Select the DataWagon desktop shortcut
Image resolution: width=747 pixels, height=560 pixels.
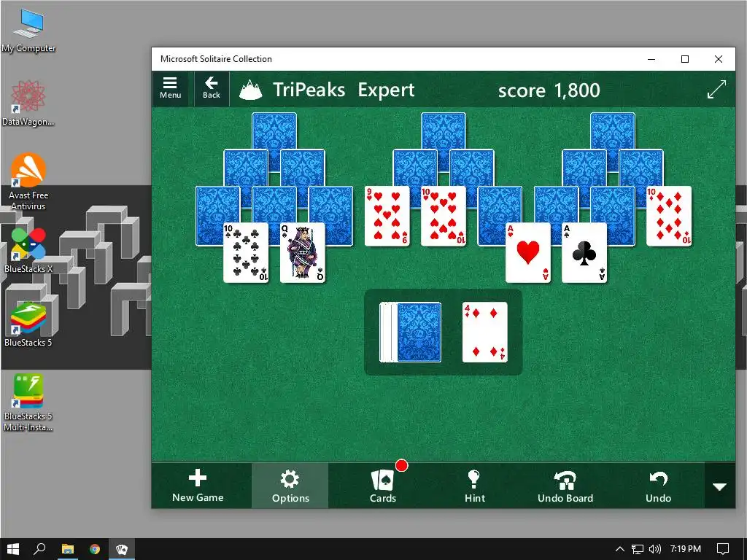point(28,104)
